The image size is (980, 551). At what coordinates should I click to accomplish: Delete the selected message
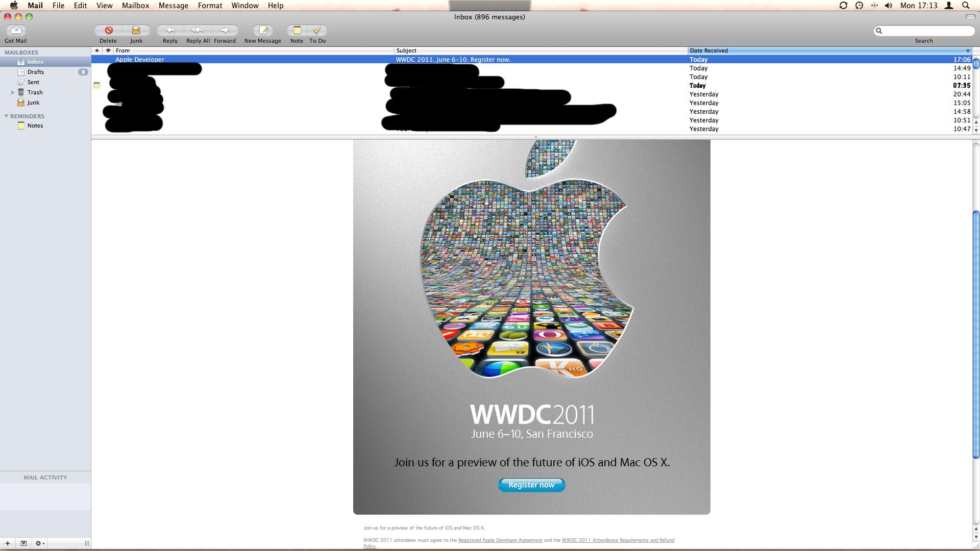[x=108, y=31]
